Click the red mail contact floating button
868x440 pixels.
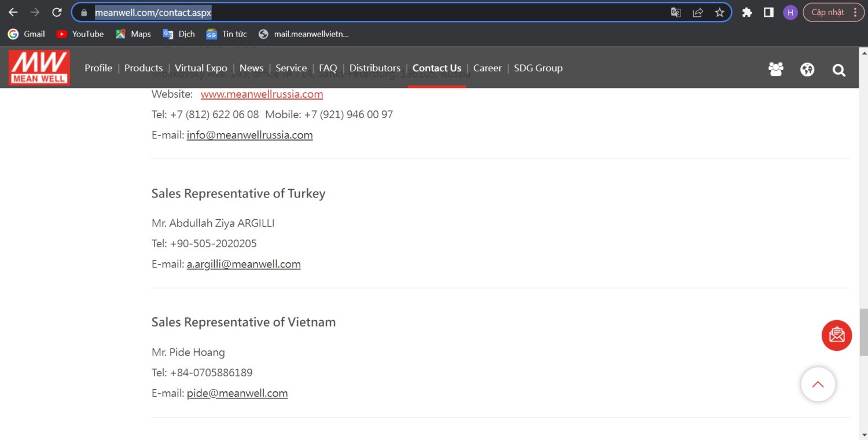click(x=837, y=335)
